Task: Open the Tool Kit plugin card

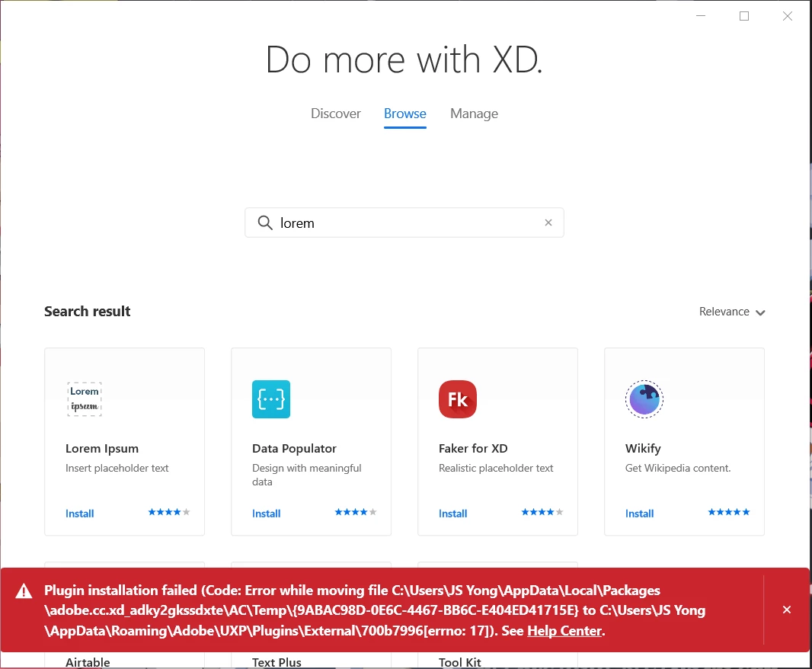Action: 460,661
